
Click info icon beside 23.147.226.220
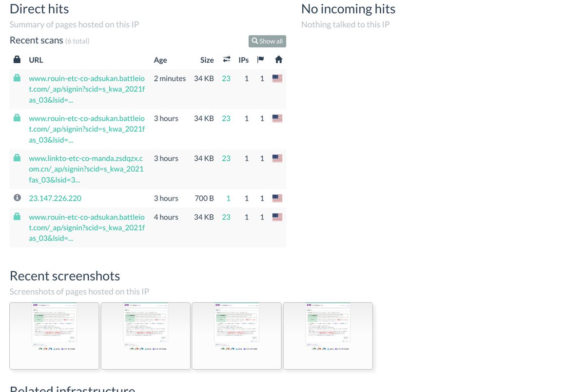click(x=17, y=198)
